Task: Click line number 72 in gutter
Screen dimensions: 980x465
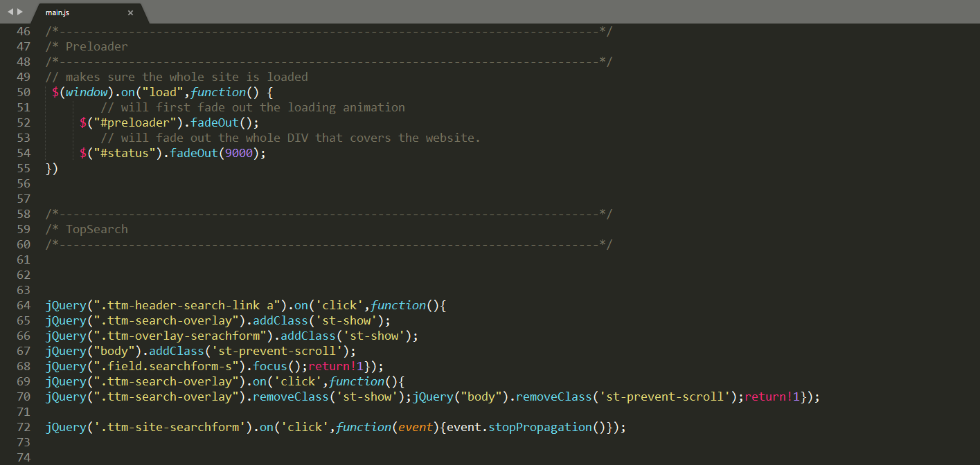Action: coord(23,427)
